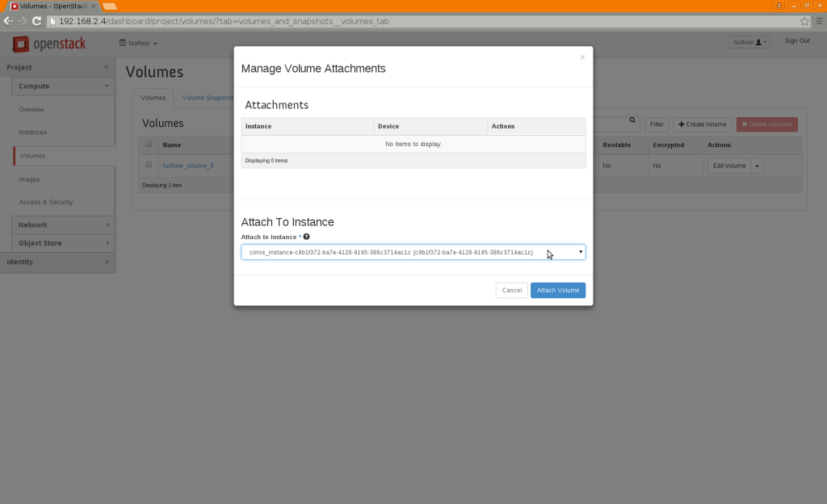This screenshot has height=504, width=827.
Task: Click the Create Volume plus icon
Action: click(x=681, y=124)
